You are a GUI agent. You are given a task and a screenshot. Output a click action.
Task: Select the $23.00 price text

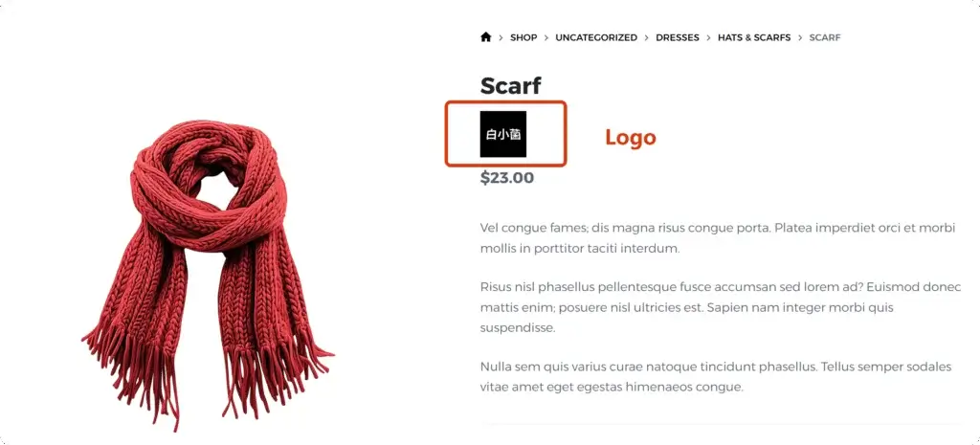[x=507, y=178]
